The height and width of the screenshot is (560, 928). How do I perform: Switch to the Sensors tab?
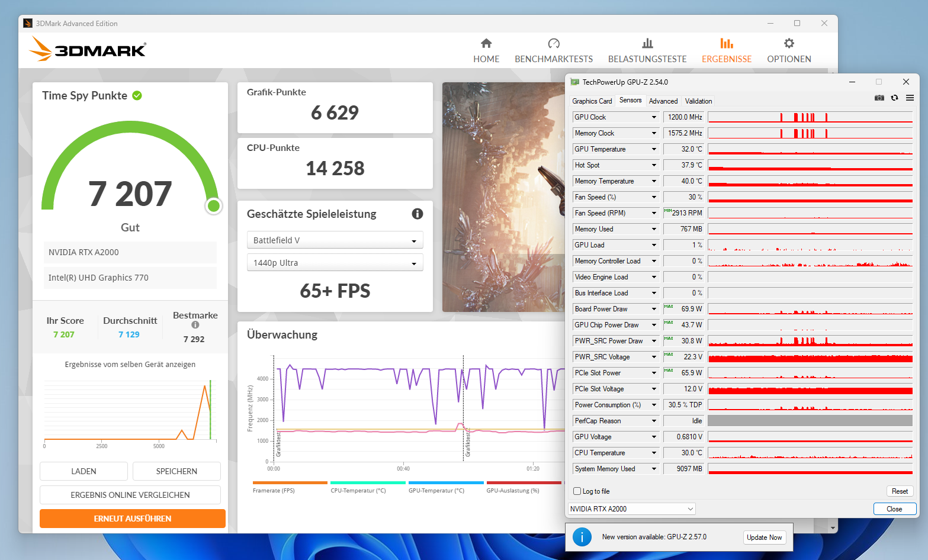[630, 101]
